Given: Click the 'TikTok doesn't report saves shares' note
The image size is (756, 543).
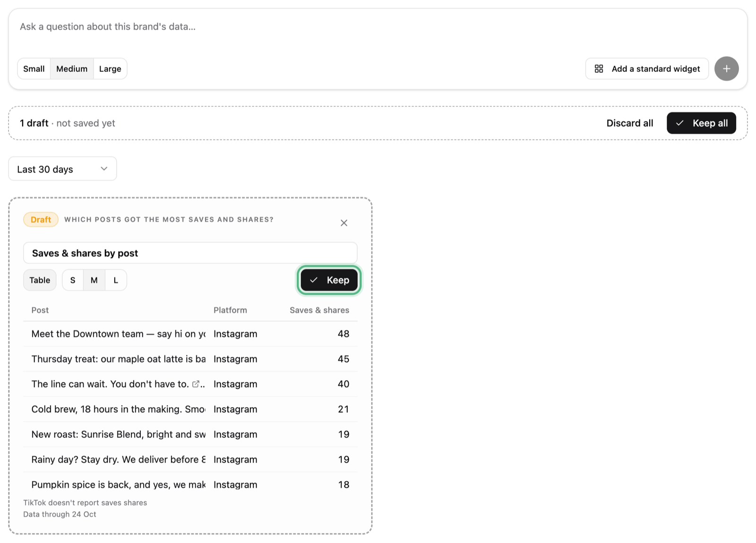Looking at the screenshot, I should click(x=85, y=502).
